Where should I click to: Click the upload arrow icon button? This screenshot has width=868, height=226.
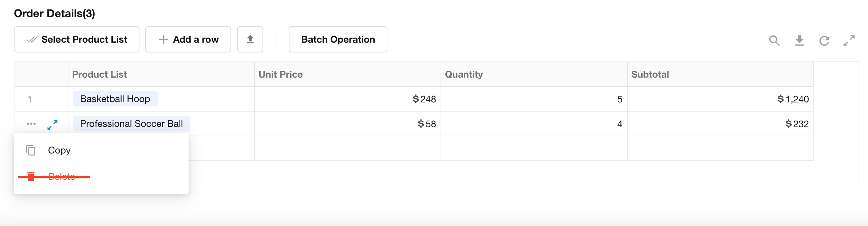point(250,39)
